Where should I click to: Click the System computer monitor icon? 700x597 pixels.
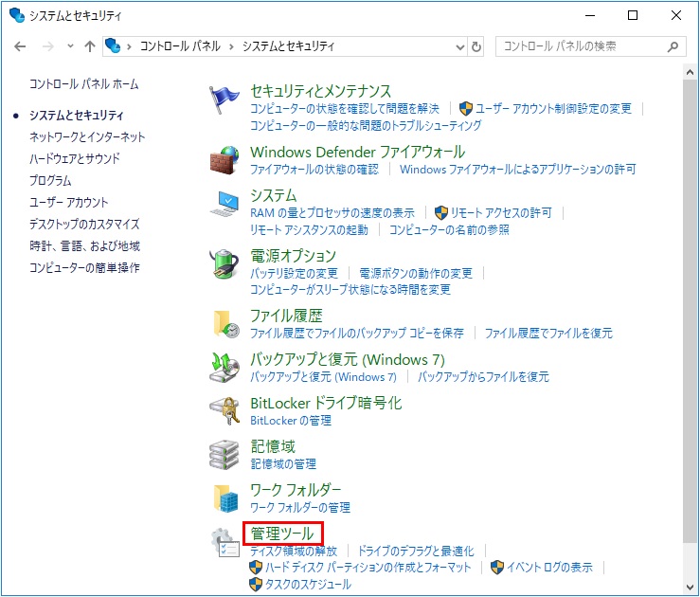[224, 204]
